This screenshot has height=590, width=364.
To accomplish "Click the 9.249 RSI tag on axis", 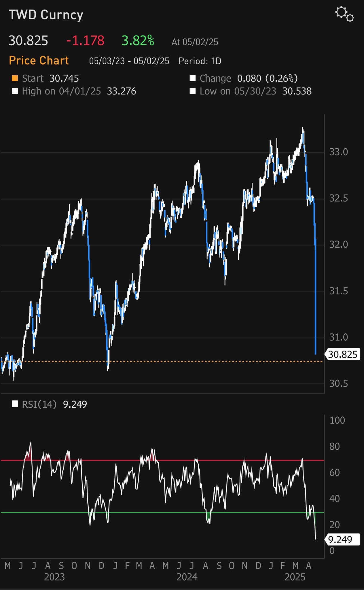I will click(343, 540).
